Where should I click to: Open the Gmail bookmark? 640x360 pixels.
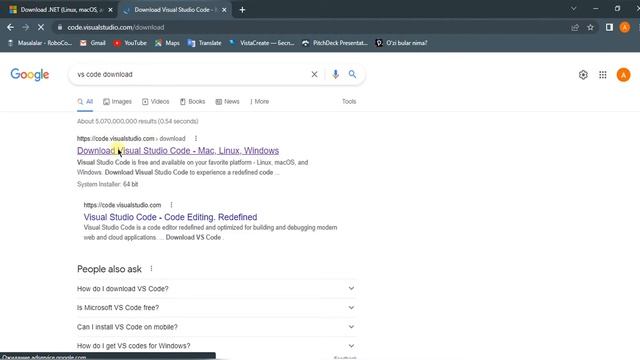tap(93, 43)
